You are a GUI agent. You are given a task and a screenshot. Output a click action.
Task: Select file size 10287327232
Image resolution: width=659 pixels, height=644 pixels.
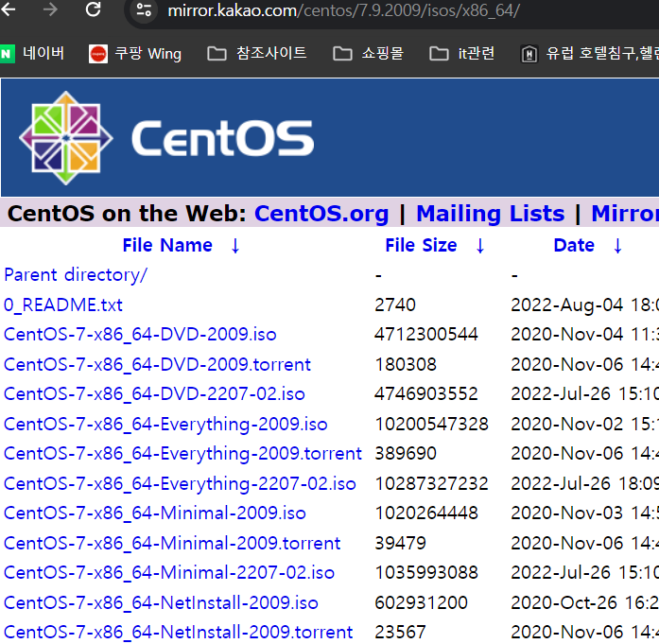tap(431, 484)
